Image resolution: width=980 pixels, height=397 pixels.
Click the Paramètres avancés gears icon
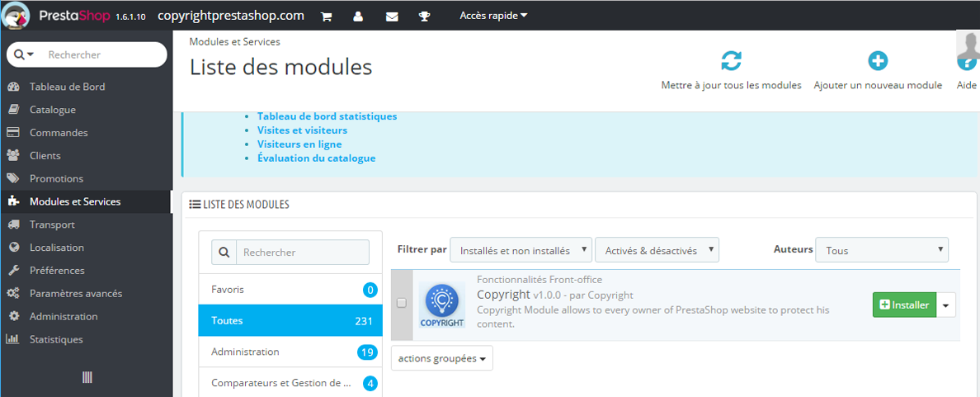pos(13,294)
